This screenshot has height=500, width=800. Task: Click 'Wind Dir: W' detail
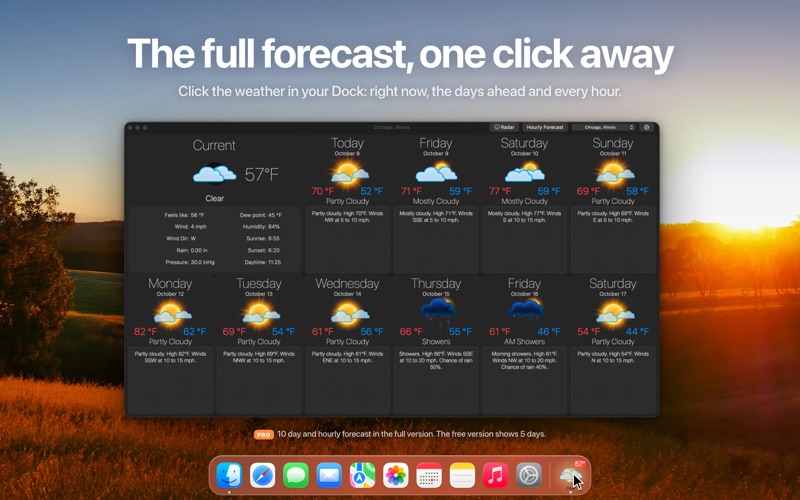[x=181, y=238]
